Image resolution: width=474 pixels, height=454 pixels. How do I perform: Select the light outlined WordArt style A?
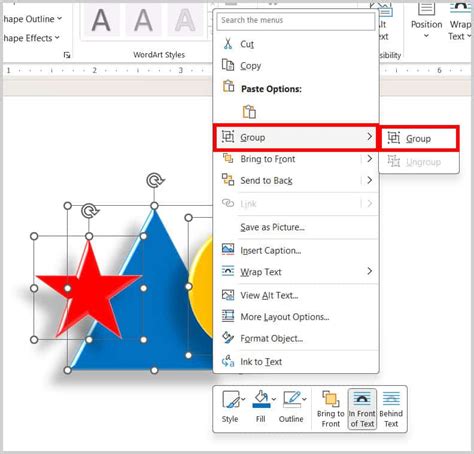point(185,21)
